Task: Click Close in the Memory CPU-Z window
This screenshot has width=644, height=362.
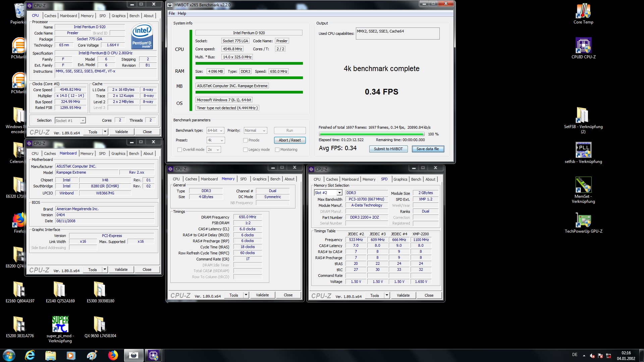Action: [x=288, y=295]
